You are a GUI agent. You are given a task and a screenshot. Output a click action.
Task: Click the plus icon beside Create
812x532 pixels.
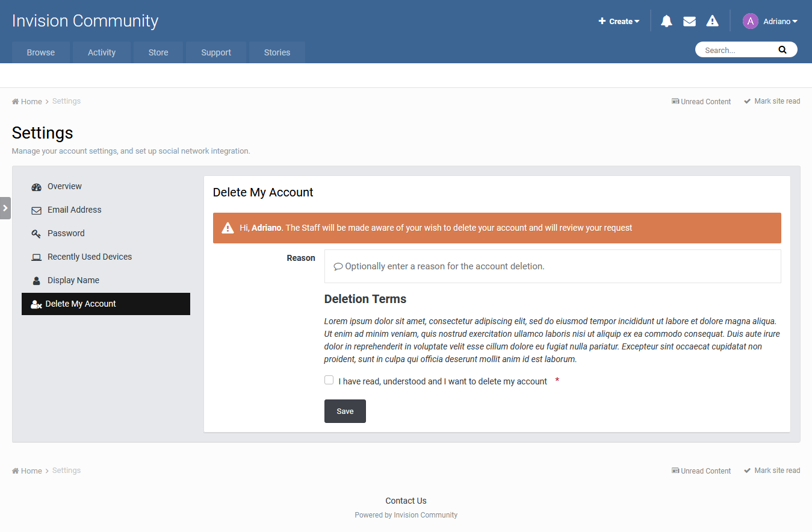[x=602, y=21]
